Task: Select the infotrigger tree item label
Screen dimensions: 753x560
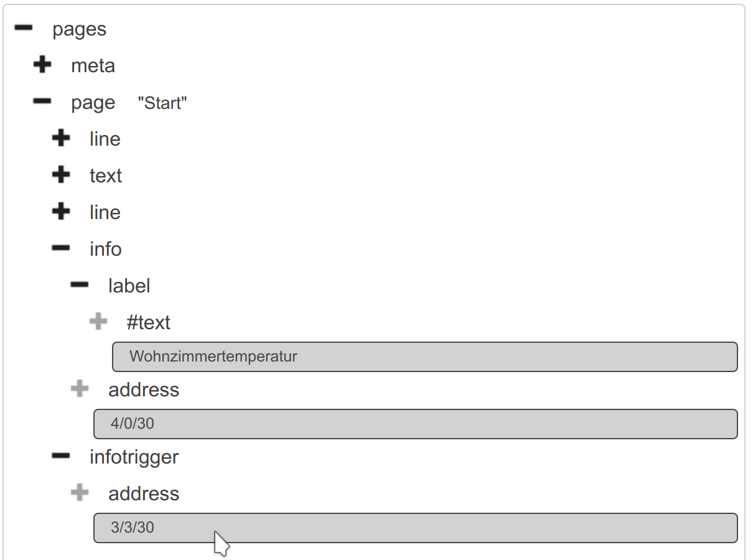Action: pos(134,457)
